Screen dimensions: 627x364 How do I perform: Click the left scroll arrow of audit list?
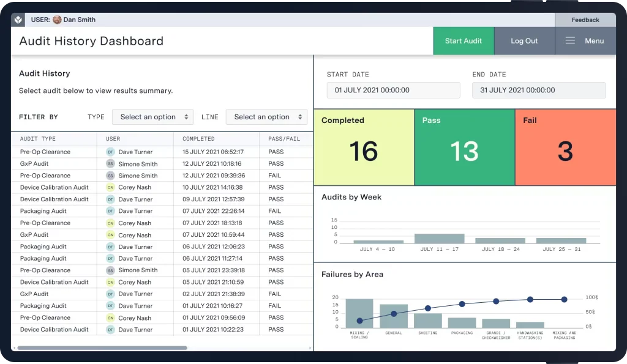[14, 348]
